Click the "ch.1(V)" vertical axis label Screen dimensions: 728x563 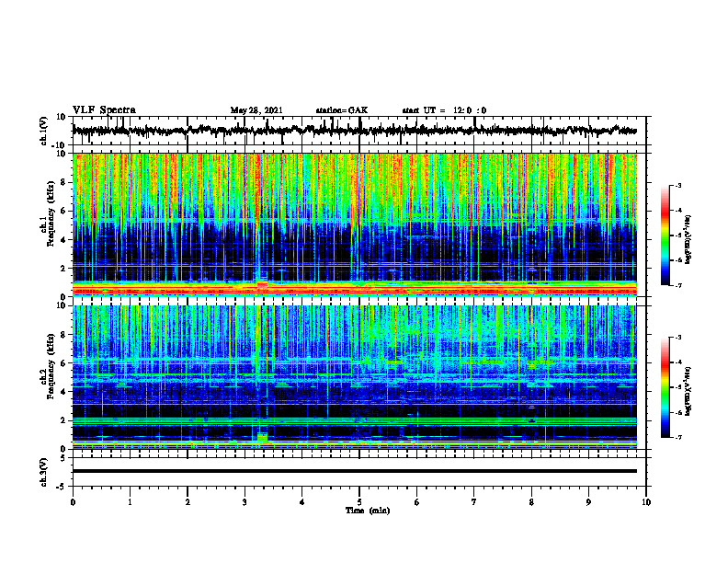click(44, 131)
